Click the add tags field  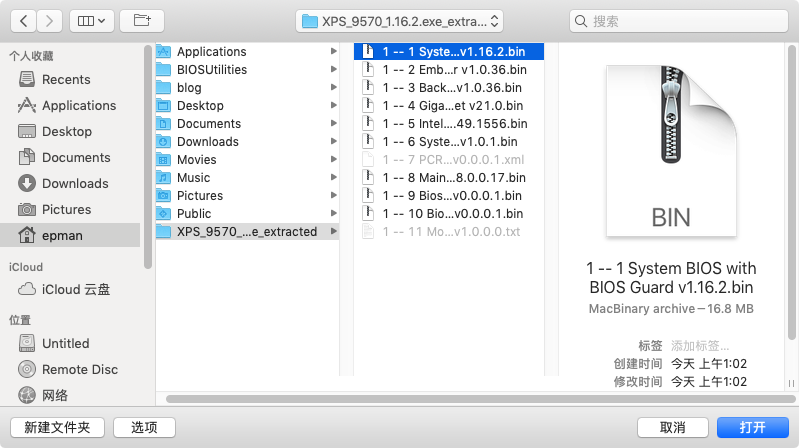pos(706,345)
